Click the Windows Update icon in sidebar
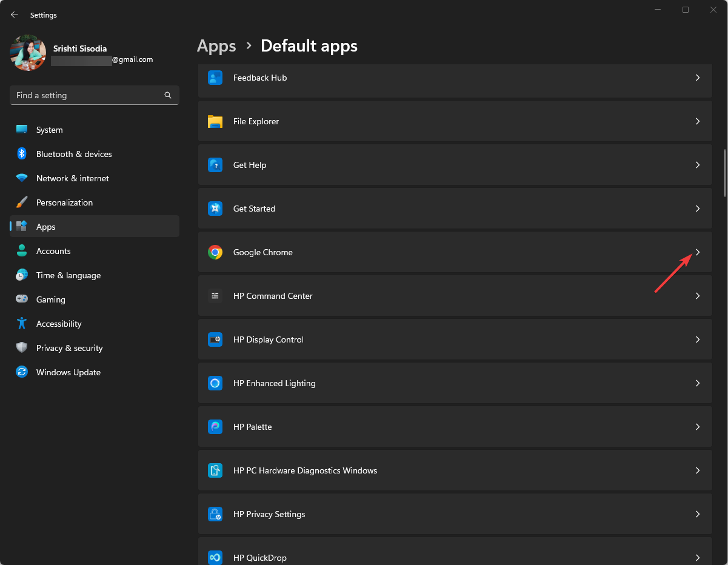 (22, 372)
